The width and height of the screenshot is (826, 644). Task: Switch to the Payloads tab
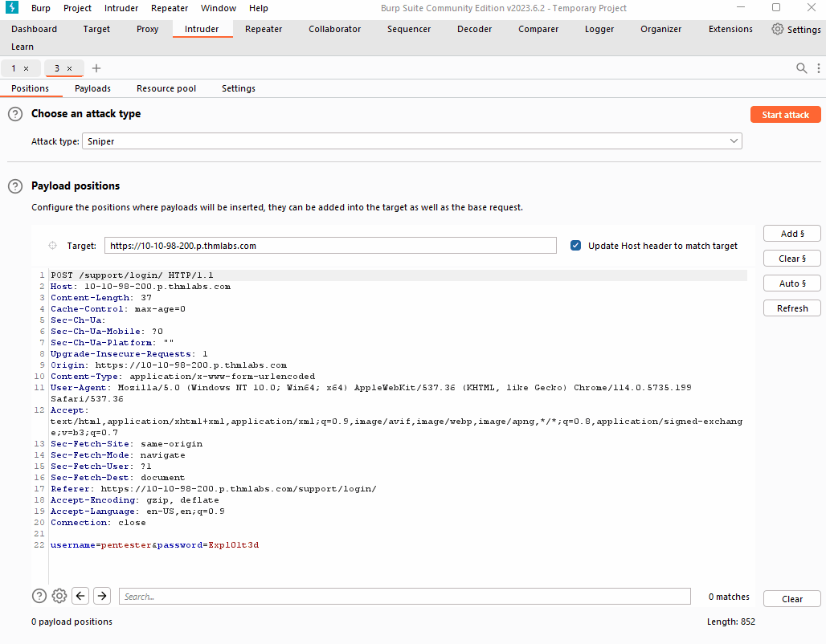pos(92,88)
